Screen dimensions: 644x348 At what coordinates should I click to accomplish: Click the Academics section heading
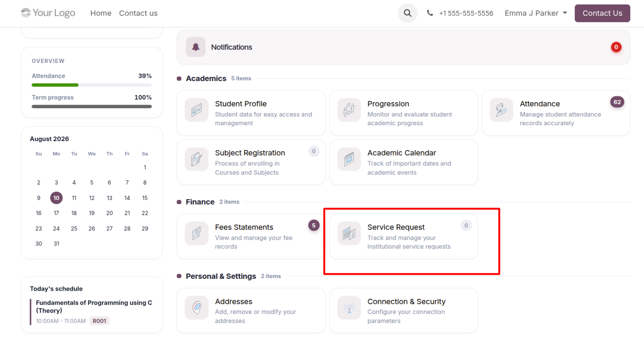(x=206, y=79)
